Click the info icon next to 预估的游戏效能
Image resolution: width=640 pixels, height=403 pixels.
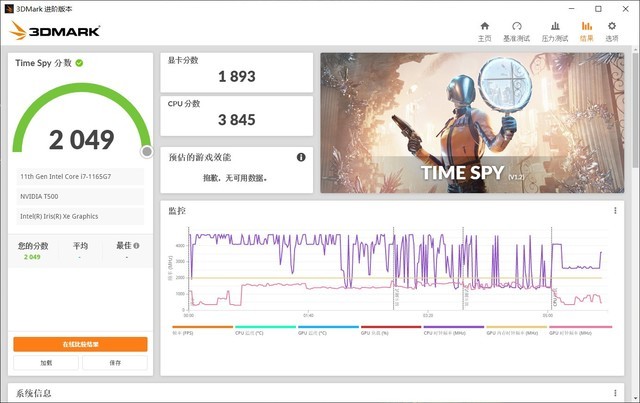pyautogui.click(x=301, y=157)
